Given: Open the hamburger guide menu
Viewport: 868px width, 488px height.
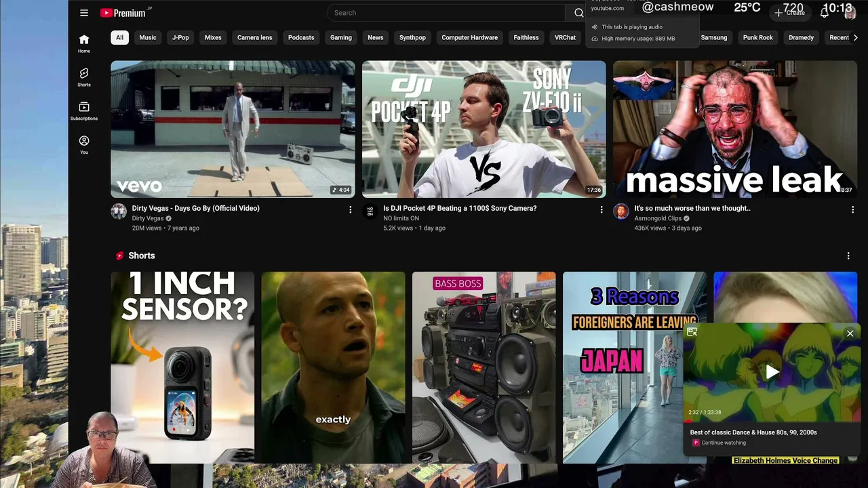Looking at the screenshot, I should point(84,13).
